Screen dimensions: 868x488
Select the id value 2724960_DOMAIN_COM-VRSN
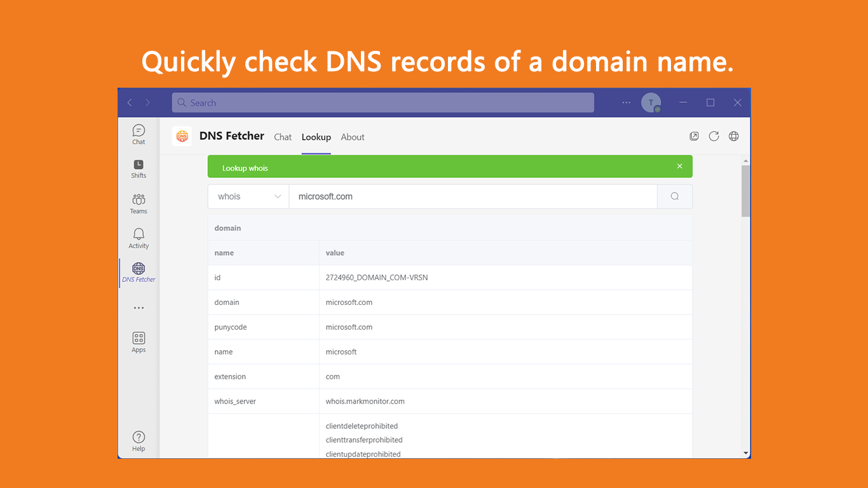coord(377,278)
